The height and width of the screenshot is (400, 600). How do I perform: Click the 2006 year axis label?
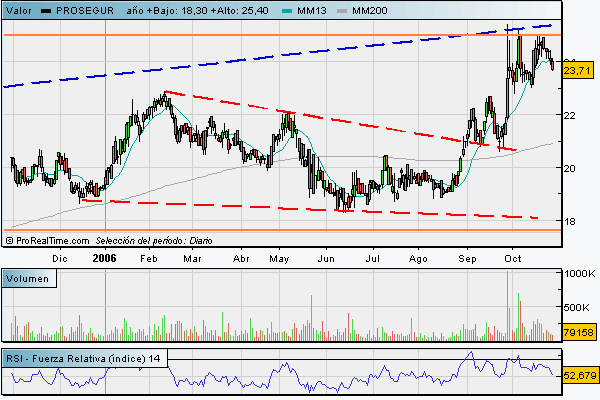[x=104, y=258]
